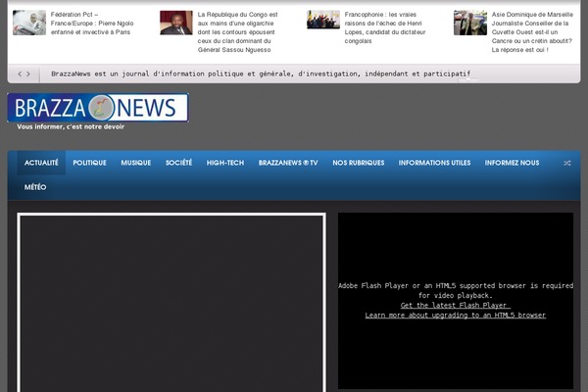Select the Musique menu item

pos(136,163)
